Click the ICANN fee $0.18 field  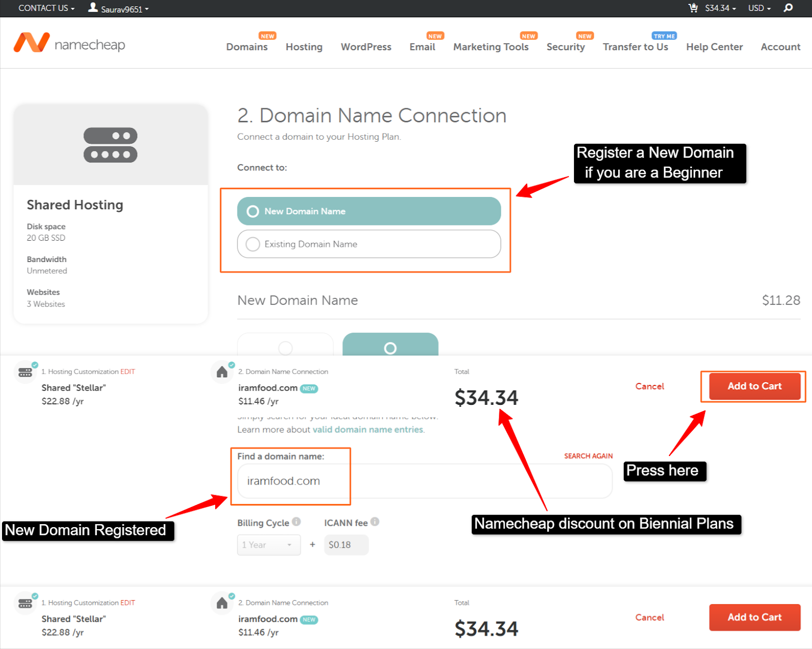[x=346, y=545]
